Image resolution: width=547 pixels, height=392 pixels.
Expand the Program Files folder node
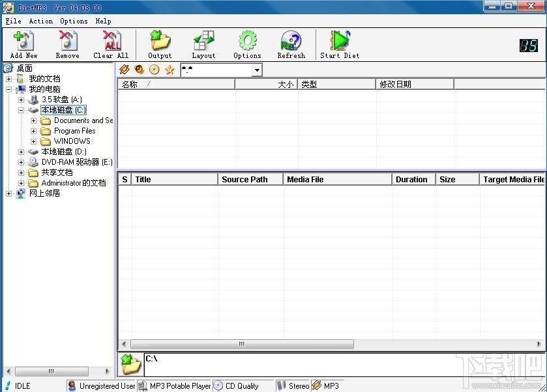tap(33, 131)
